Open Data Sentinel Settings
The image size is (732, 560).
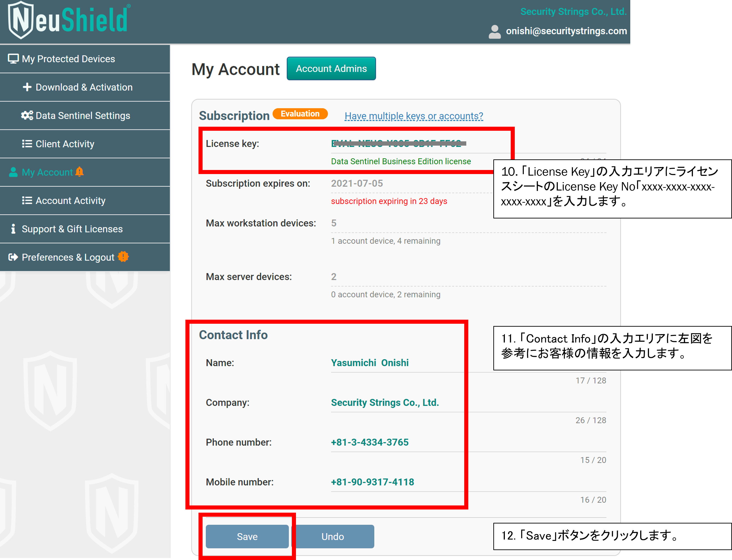click(x=85, y=116)
